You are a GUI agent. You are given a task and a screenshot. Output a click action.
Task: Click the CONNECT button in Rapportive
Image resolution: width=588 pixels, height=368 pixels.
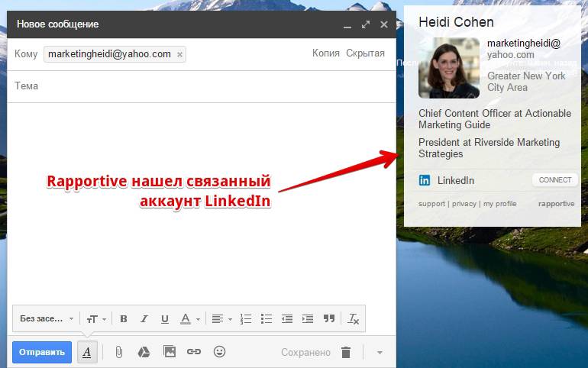click(555, 180)
